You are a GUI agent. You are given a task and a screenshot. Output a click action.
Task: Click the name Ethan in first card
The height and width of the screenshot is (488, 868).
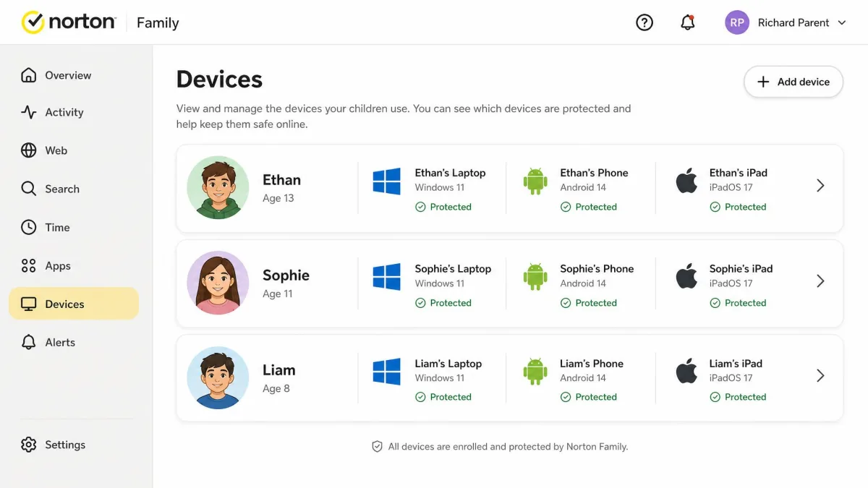pos(281,180)
